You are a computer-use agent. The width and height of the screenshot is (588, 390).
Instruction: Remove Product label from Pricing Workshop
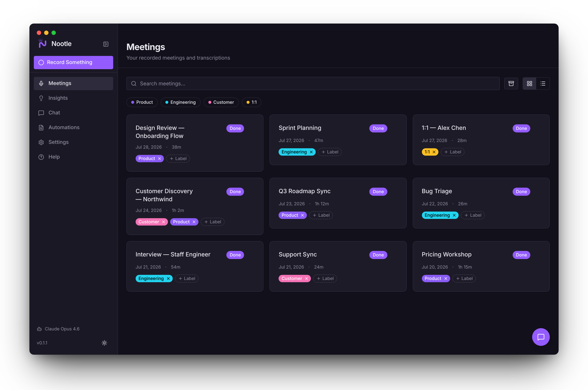(x=446, y=279)
